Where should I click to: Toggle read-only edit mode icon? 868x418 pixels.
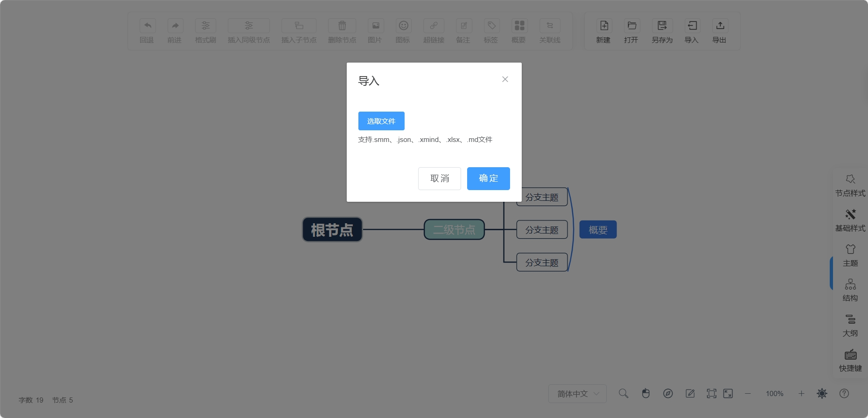tap(690, 393)
